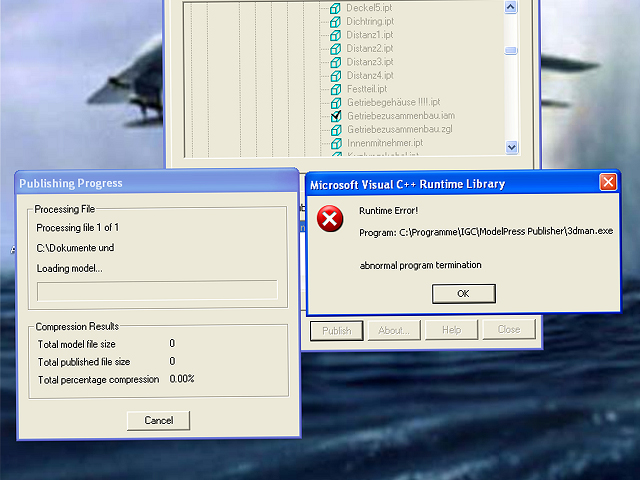
Task: Open the About... dialog
Action: [394, 330]
